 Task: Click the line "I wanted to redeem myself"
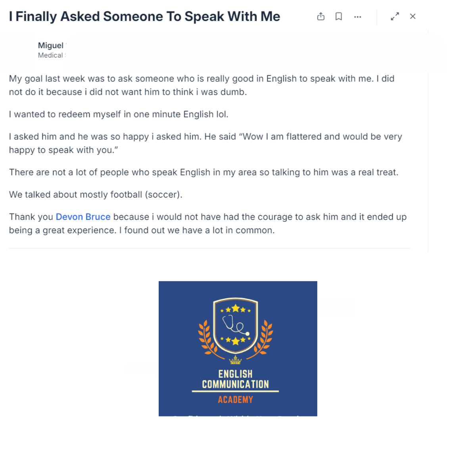(119, 115)
